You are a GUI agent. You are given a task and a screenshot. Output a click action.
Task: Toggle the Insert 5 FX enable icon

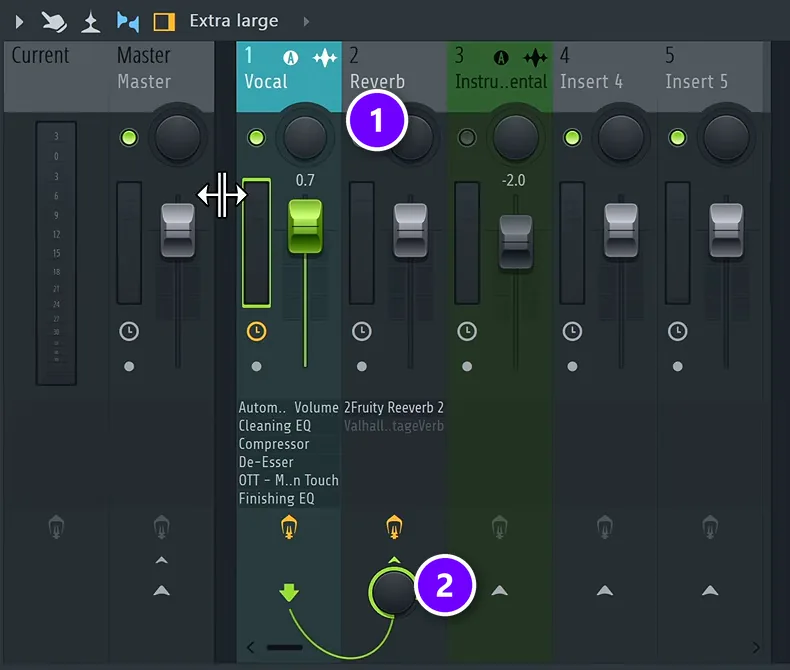click(710, 527)
